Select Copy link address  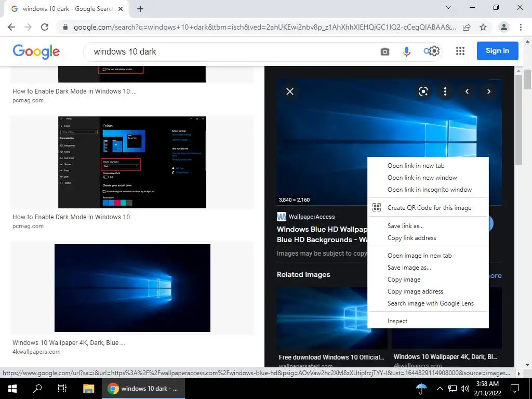point(428,238)
